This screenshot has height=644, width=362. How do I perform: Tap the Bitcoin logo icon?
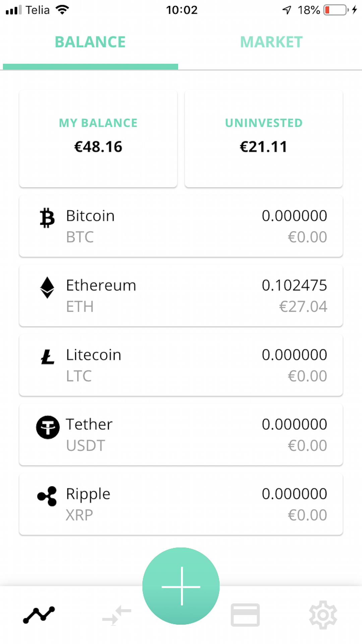coord(47,218)
